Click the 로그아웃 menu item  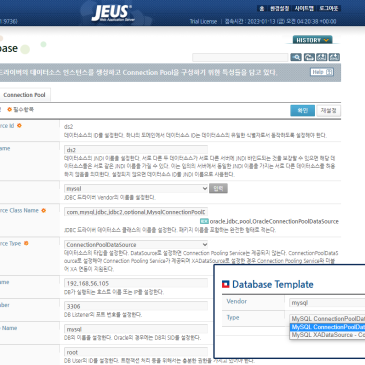[x=328, y=9]
